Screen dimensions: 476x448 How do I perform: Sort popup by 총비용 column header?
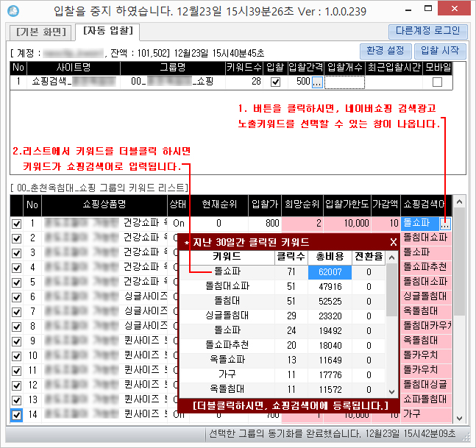tap(330, 257)
